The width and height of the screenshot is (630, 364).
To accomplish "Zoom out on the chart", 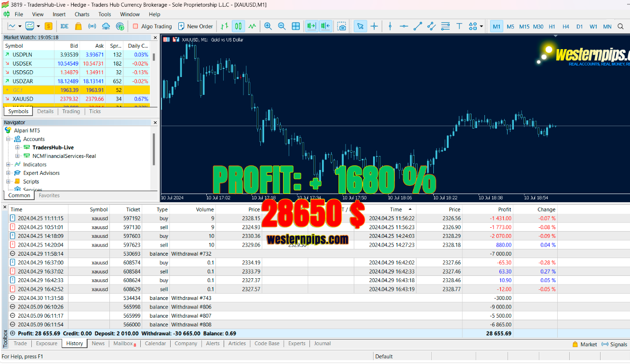I will coord(282,26).
